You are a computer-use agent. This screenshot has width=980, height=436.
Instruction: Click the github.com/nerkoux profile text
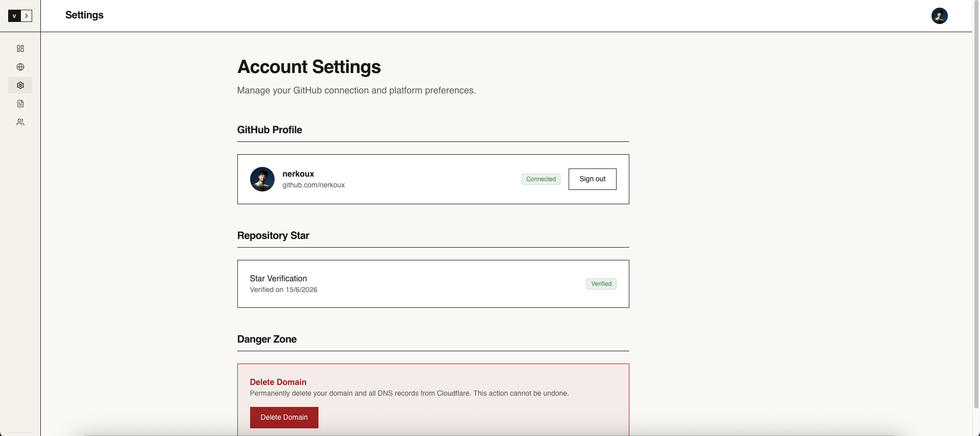click(314, 185)
